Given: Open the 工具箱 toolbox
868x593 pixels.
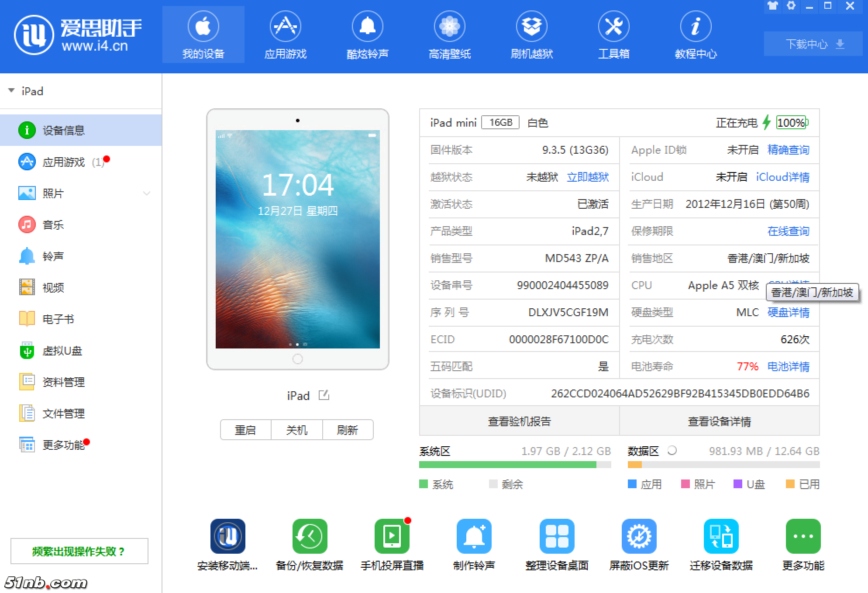Looking at the screenshot, I should [614, 35].
